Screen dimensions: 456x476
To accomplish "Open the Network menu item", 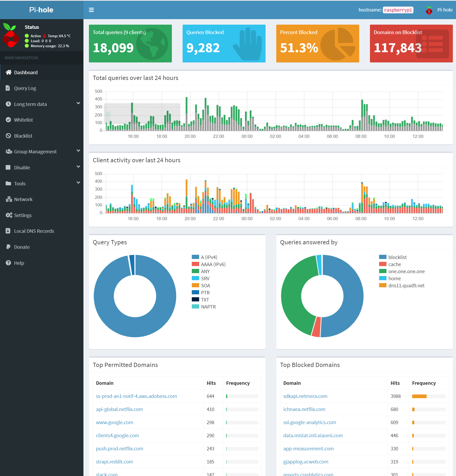I will tap(42, 199).
